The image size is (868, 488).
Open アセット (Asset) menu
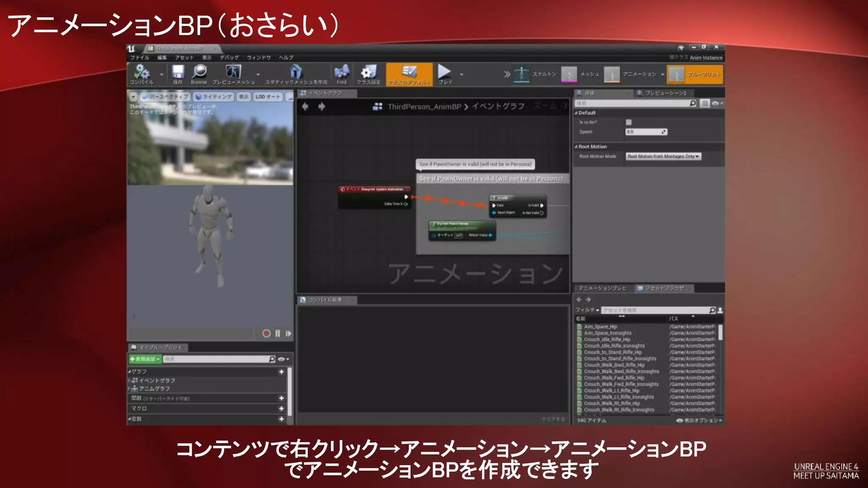184,58
